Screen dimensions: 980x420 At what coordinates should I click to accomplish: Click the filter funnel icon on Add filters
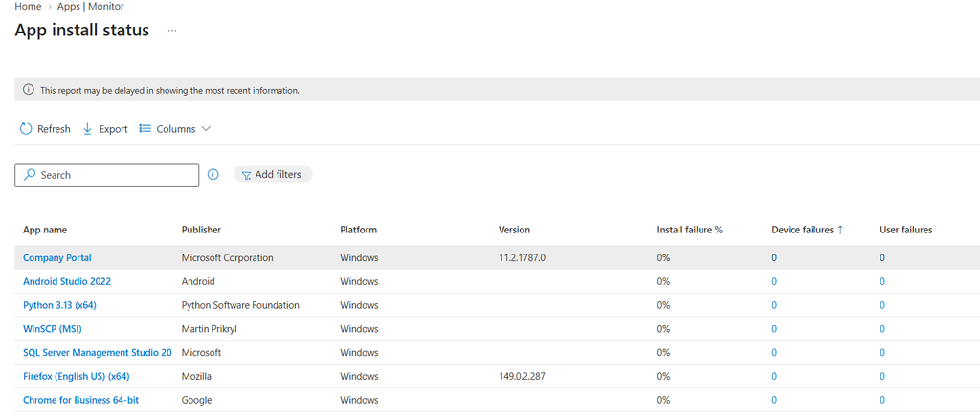pyautogui.click(x=246, y=175)
